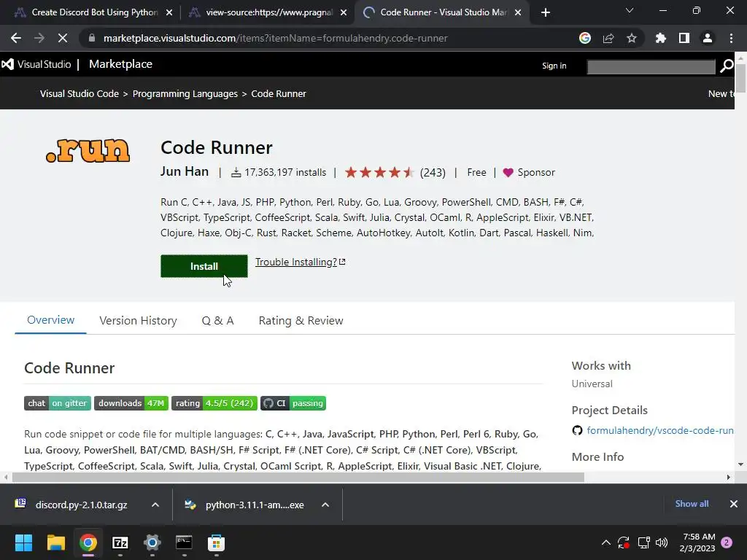Open 7-Zip from the taskbar
The image size is (747, 560).
click(x=120, y=542)
